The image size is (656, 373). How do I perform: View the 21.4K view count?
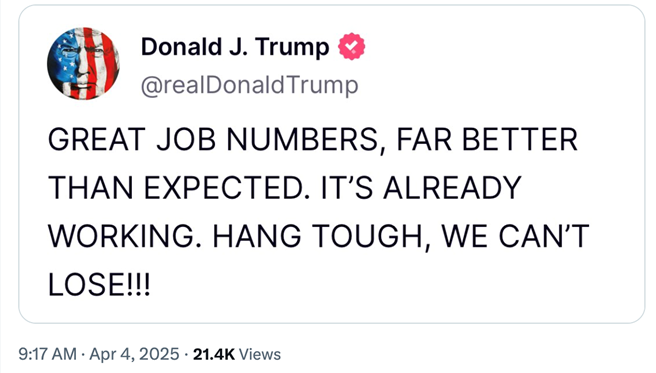(214, 354)
